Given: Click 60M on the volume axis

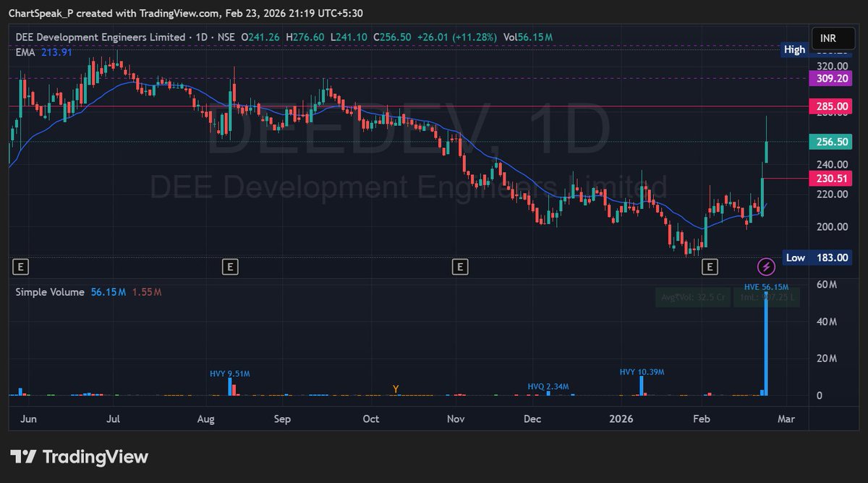Looking at the screenshot, I should [827, 285].
